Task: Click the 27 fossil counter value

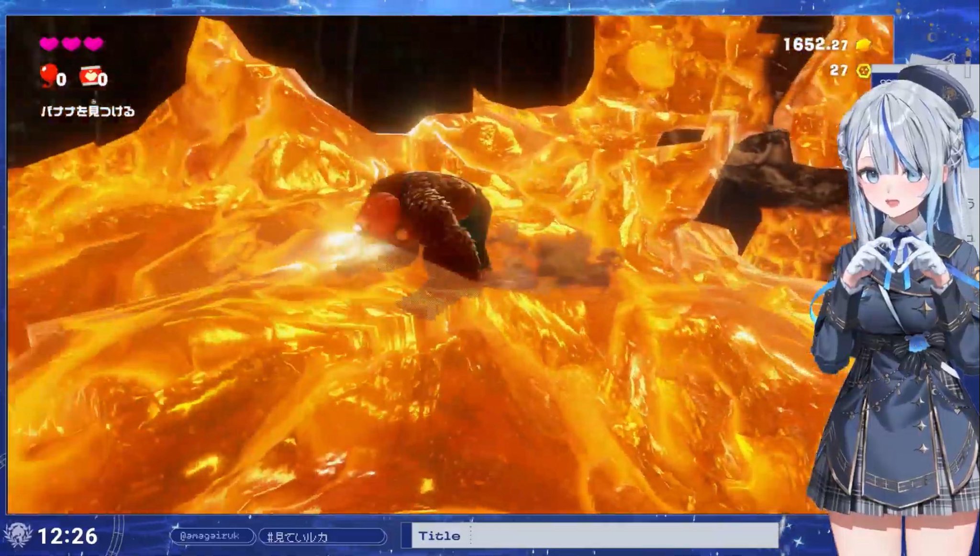Action: click(x=839, y=70)
